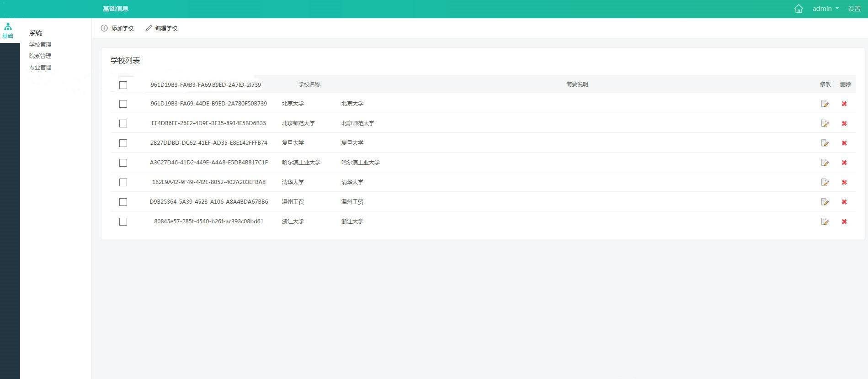868x379 pixels.
Task: Check the box next to 浙江大学
Action: pos(123,221)
